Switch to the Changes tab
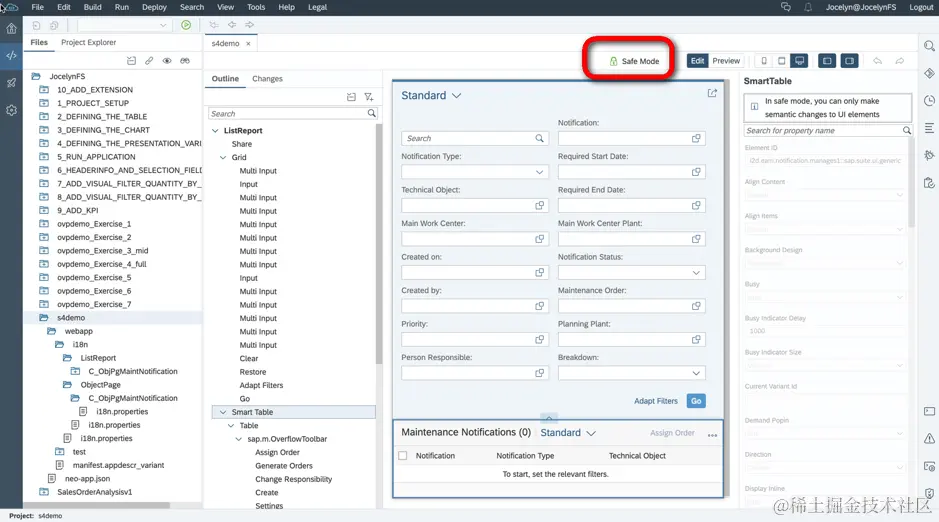 coord(267,78)
